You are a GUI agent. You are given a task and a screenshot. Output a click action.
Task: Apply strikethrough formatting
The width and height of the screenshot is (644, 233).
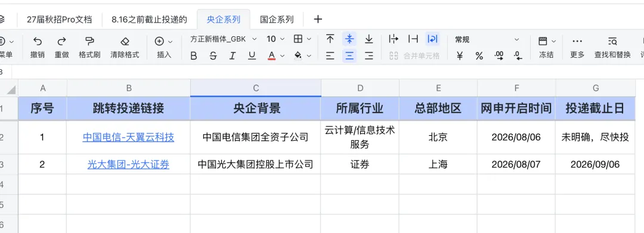pyautogui.click(x=213, y=56)
